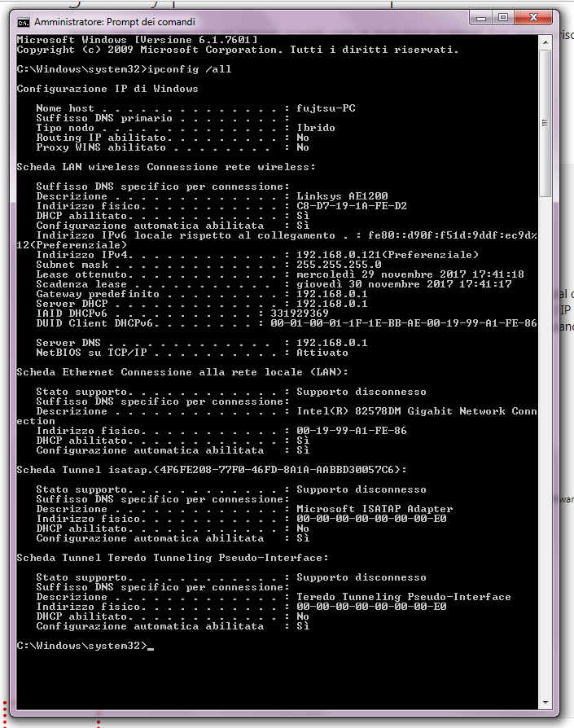Image resolution: width=574 pixels, height=728 pixels.
Task: Click the Gateway predefinito 192.168.0.1 value
Action: 331,294
